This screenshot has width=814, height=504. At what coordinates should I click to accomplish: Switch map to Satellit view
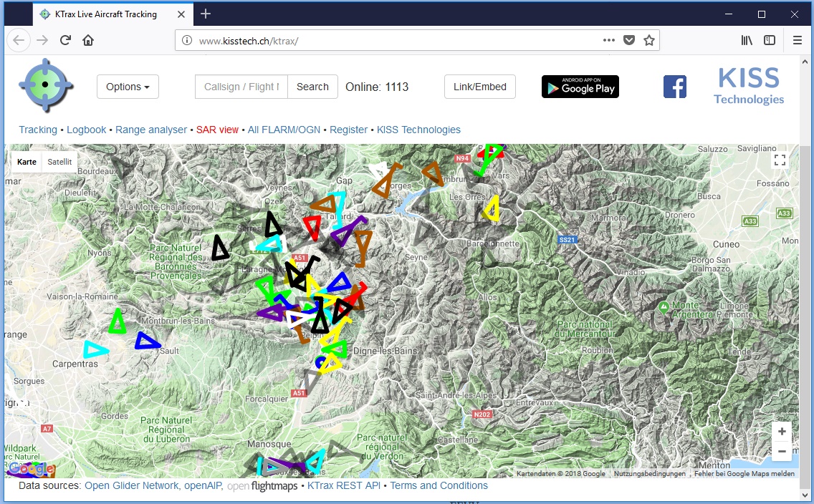59,162
